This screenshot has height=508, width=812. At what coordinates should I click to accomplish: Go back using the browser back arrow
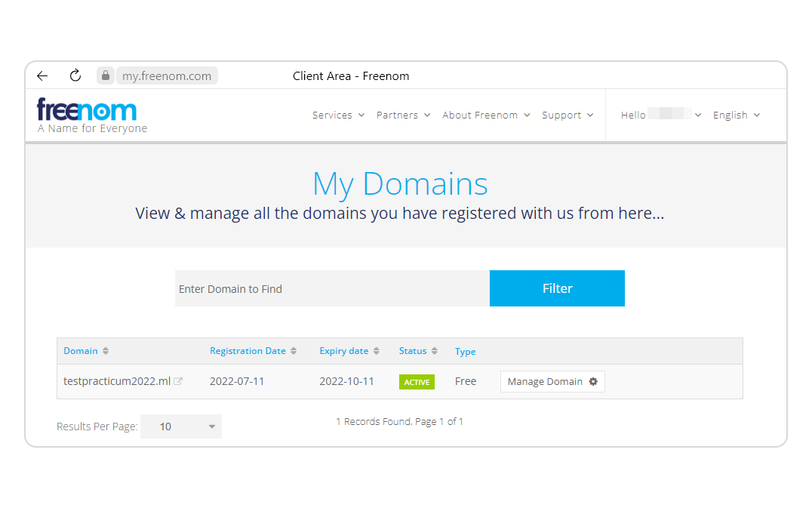pyautogui.click(x=42, y=76)
